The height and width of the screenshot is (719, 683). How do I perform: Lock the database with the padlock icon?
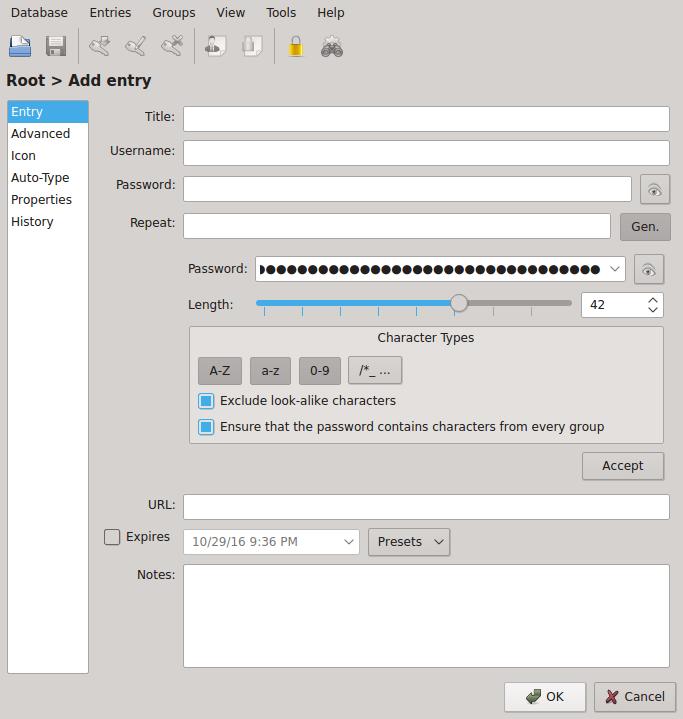pos(295,46)
